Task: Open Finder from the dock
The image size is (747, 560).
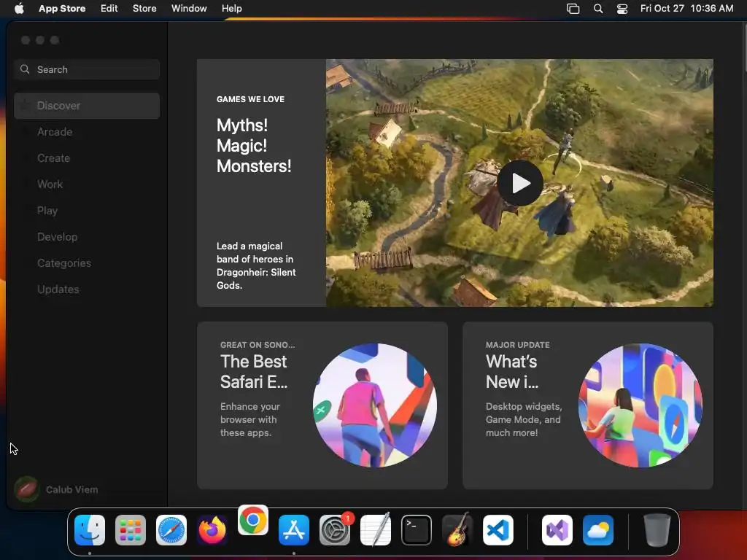Action: coord(90,529)
